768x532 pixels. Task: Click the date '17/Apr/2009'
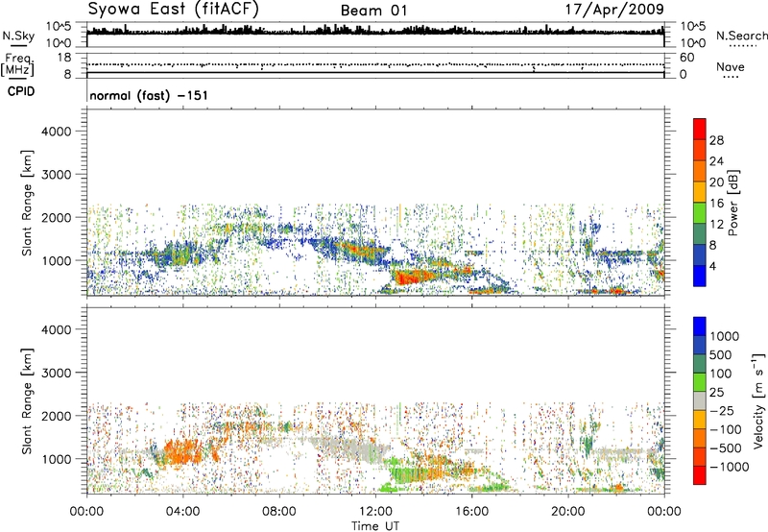click(614, 10)
